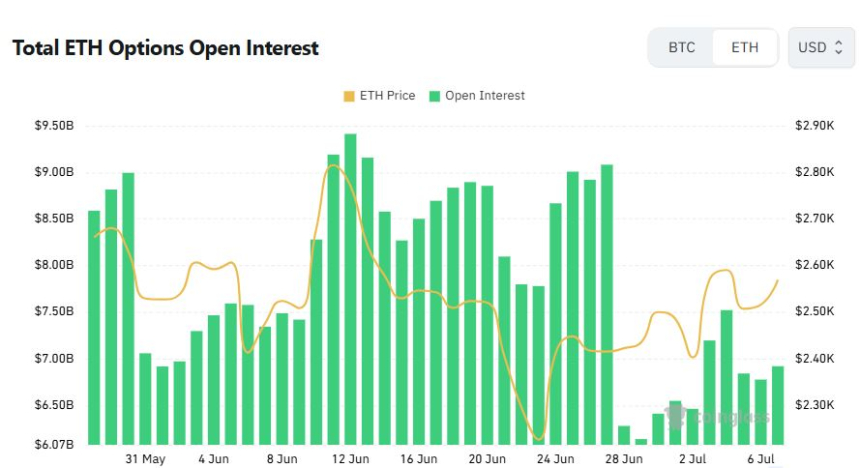860x468 pixels.
Task: Click the $9.50B y-axis label
Action: tap(54, 126)
